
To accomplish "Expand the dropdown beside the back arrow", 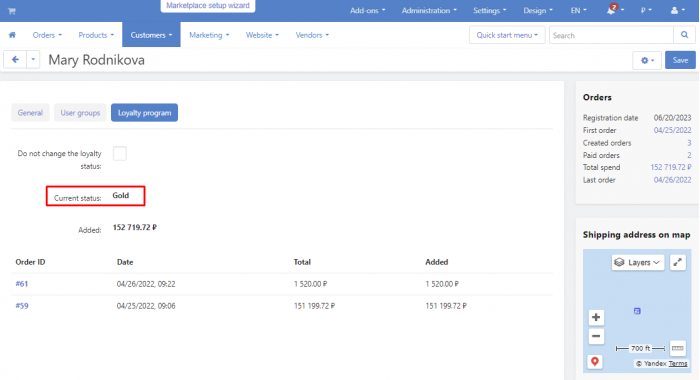I will pyautogui.click(x=33, y=59).
